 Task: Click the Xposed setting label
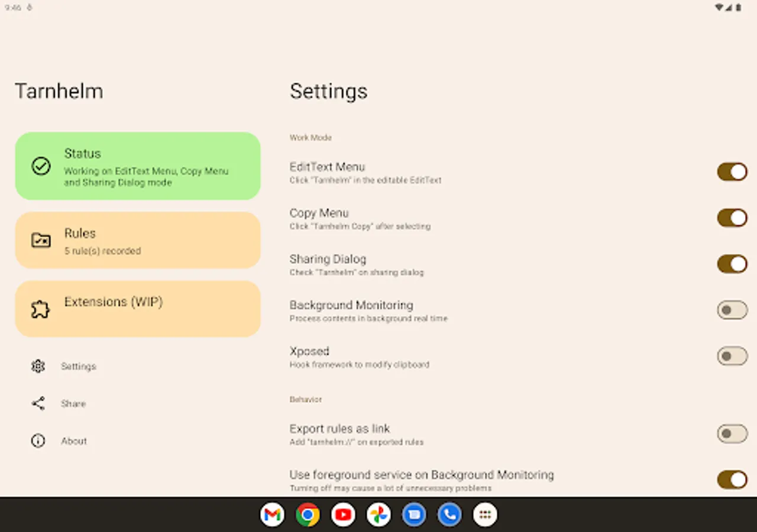(309, 351)
